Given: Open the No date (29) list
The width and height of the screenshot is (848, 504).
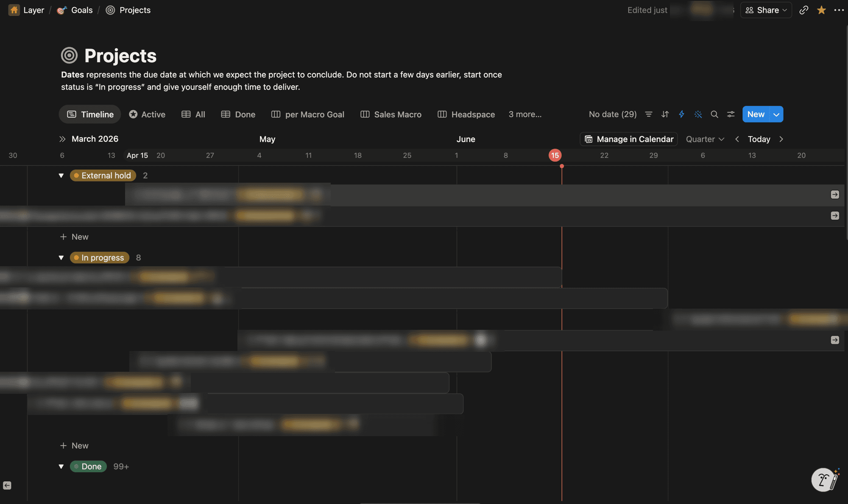Looking at the screenshot, I should click(x=613, y=114).
